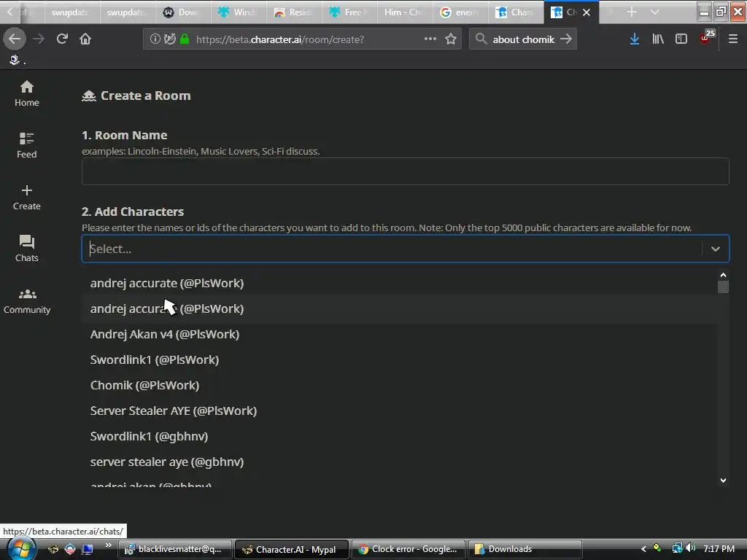
Task: Click the address bar URL
Action: click(x=280, y=39)
